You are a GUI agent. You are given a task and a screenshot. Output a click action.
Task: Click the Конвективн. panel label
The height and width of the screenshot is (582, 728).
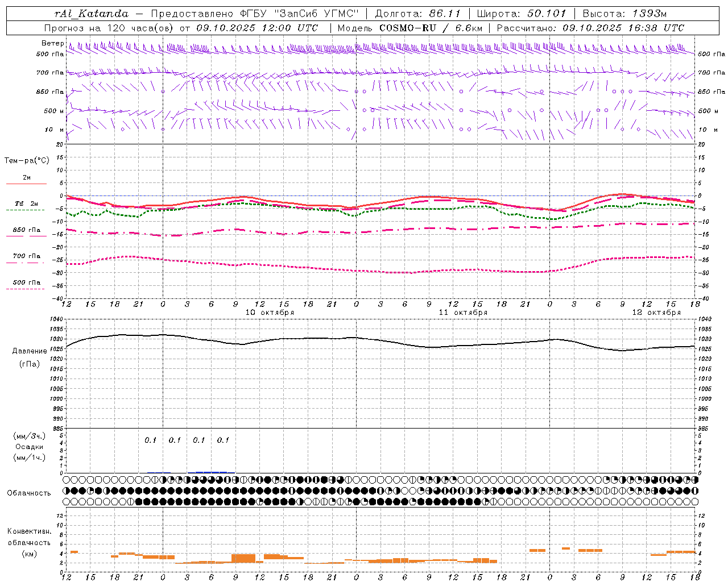coord(30,531)
